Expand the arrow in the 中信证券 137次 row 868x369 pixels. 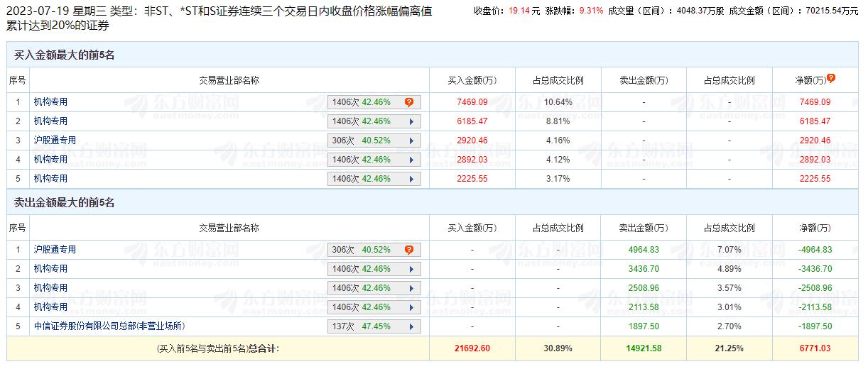pos(411,326)
